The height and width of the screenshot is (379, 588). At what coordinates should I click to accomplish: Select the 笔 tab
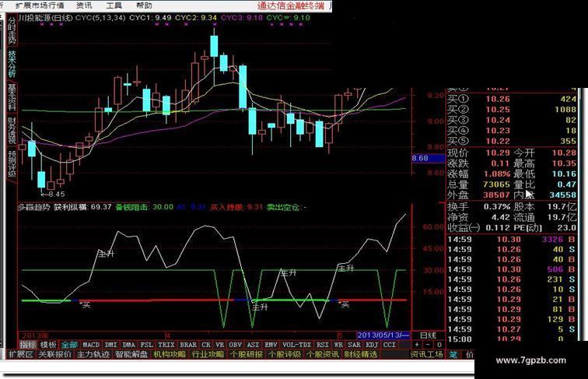(453, 354)
